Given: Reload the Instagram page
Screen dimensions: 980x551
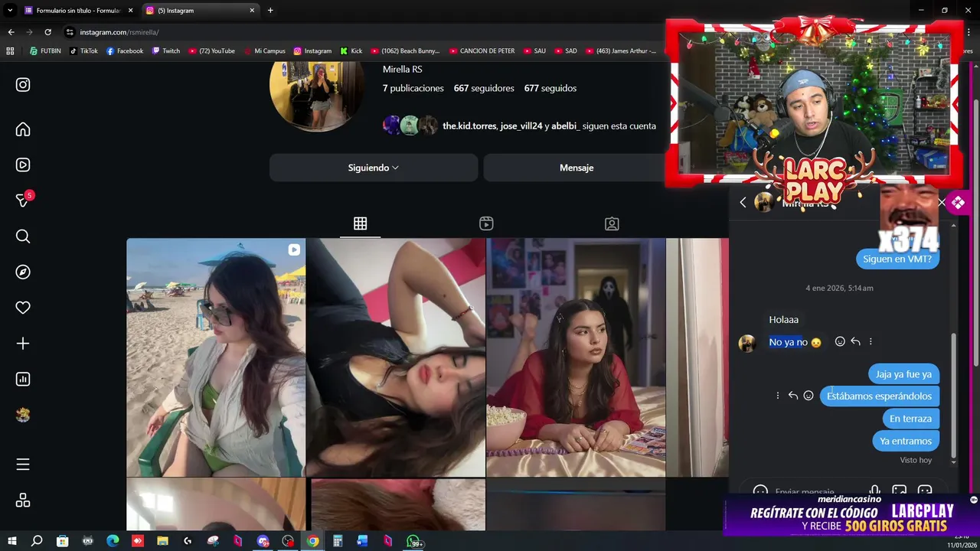Looking at the screenshot, I should [x=47, y=32].
